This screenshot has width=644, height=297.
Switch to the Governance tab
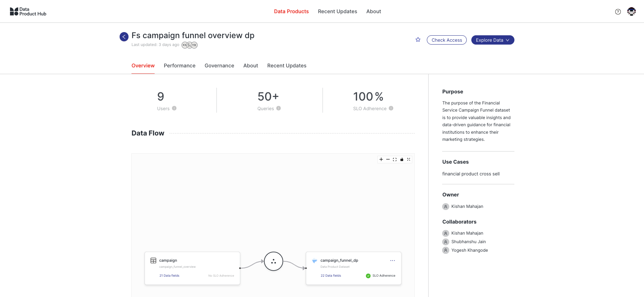(x=219, y=66)
